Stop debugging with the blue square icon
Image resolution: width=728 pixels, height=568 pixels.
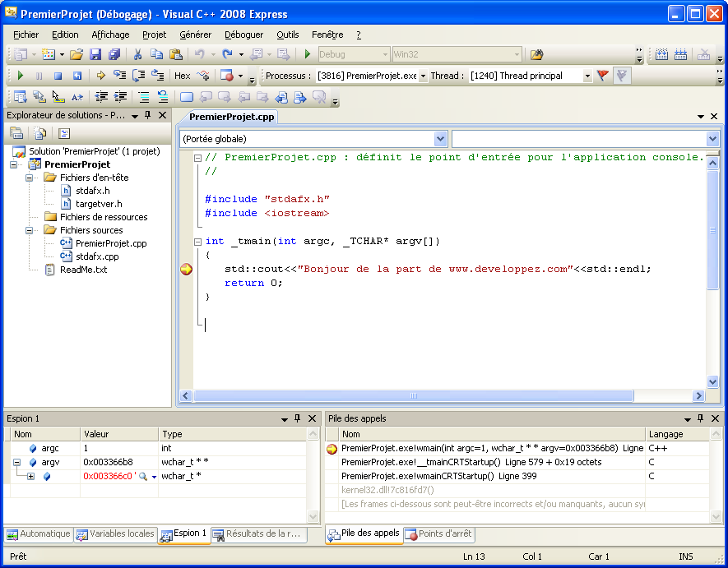[x=58, y=76]
